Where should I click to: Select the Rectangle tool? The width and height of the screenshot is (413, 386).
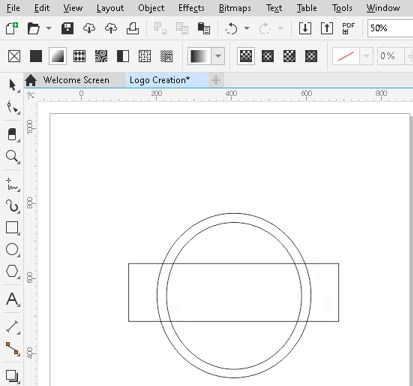[x=12, y=228]
